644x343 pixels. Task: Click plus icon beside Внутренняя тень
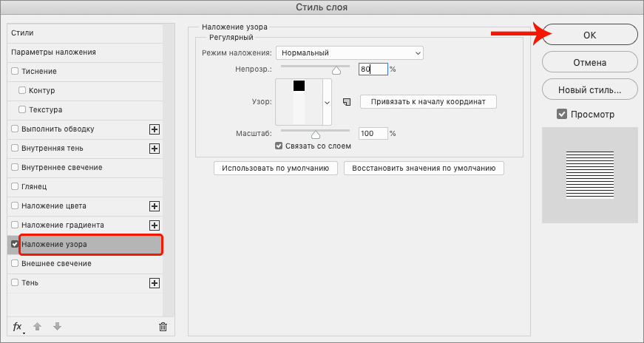pos(155,149)
